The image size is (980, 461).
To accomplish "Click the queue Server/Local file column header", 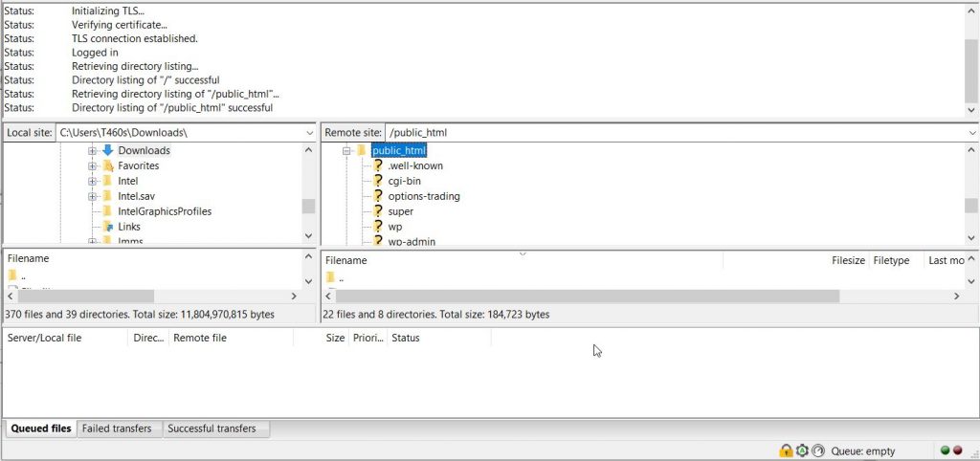I will (x=66, y=338).
